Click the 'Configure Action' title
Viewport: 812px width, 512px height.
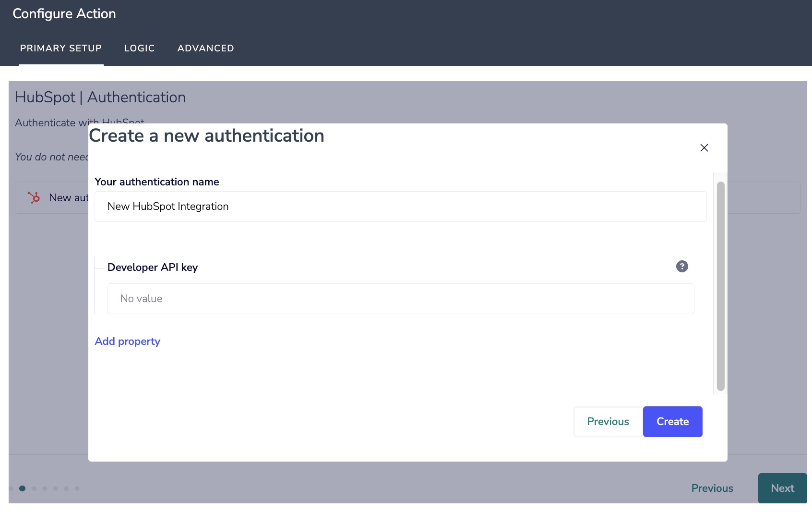tap(64, 14)
